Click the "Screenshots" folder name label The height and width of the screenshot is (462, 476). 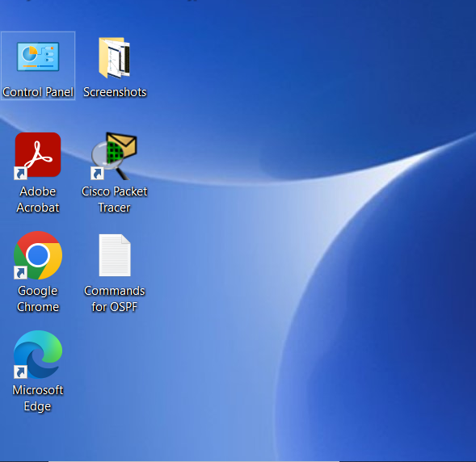tap(115, 92)
